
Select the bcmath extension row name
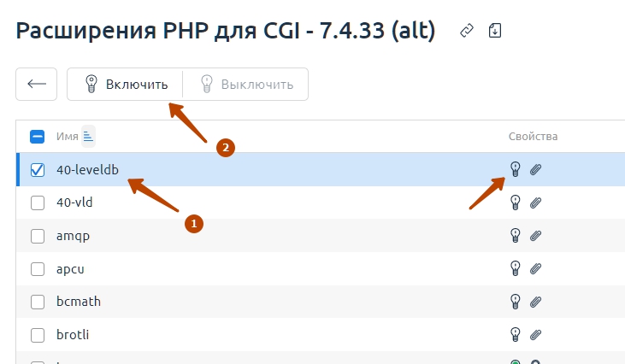click(79, 302)
